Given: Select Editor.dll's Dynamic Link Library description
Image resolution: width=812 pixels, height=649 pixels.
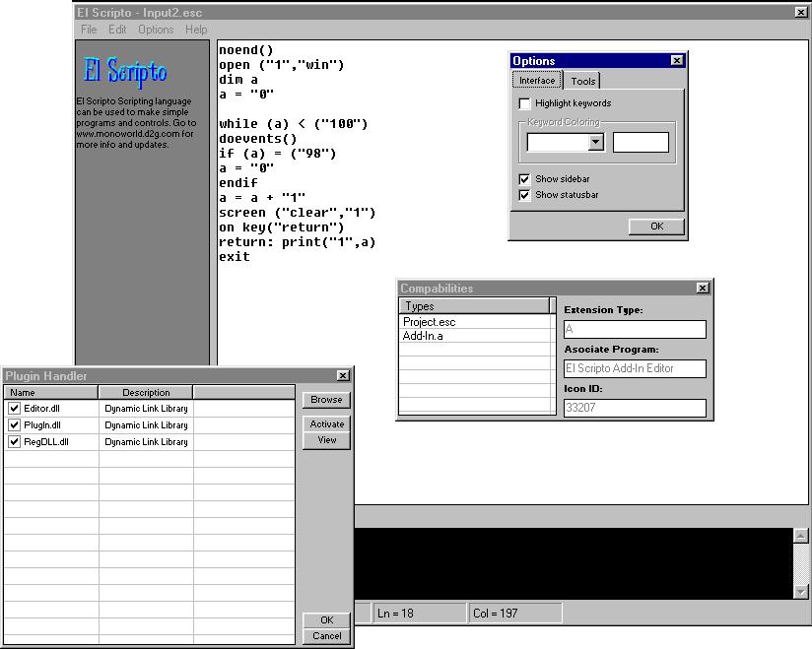Looking at the screenshot, I should point(146,409).
